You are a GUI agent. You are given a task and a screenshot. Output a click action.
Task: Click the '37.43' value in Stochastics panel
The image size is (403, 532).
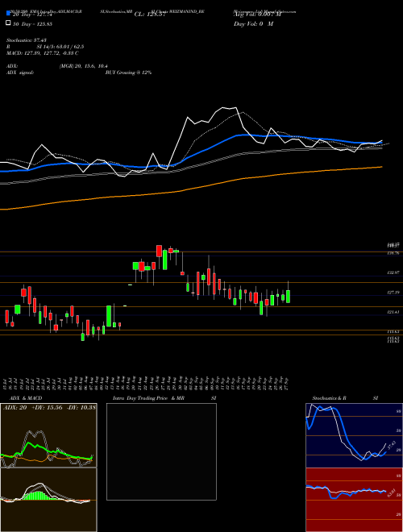390,446
